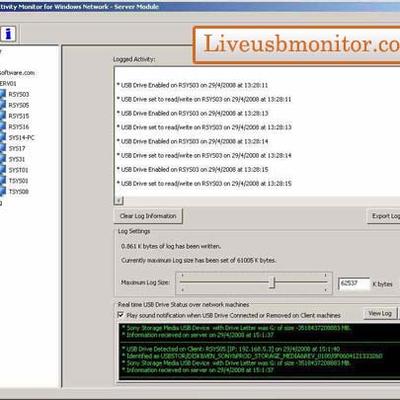Select the TSYS08 computer icon
The height and width of the screenshot is (400, 400).
(x=3, y=191)
